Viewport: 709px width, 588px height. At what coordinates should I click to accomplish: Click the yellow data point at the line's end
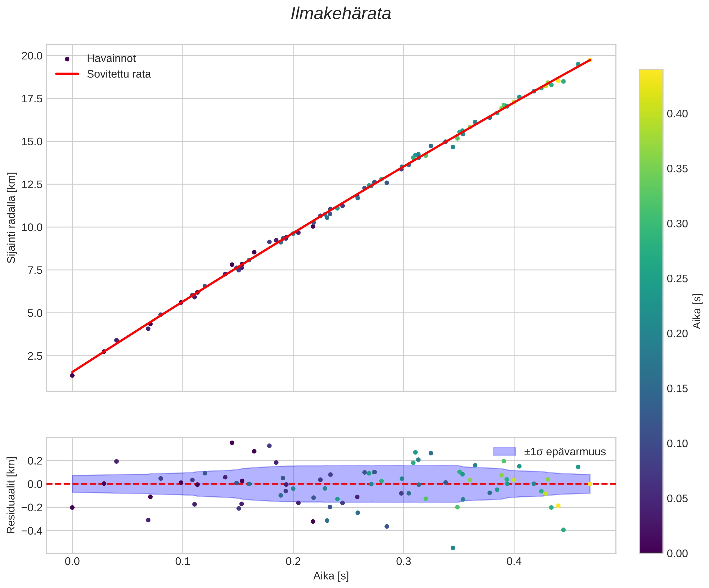click(590, 60)
